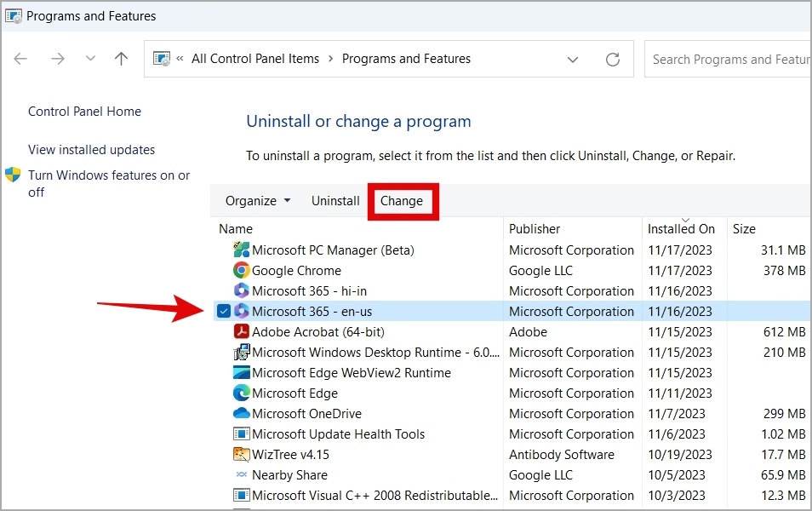Click the Microsoft Edge WebView2 Runtime icon
This screenshot has height=511, width=812.
tap(242, 373)
